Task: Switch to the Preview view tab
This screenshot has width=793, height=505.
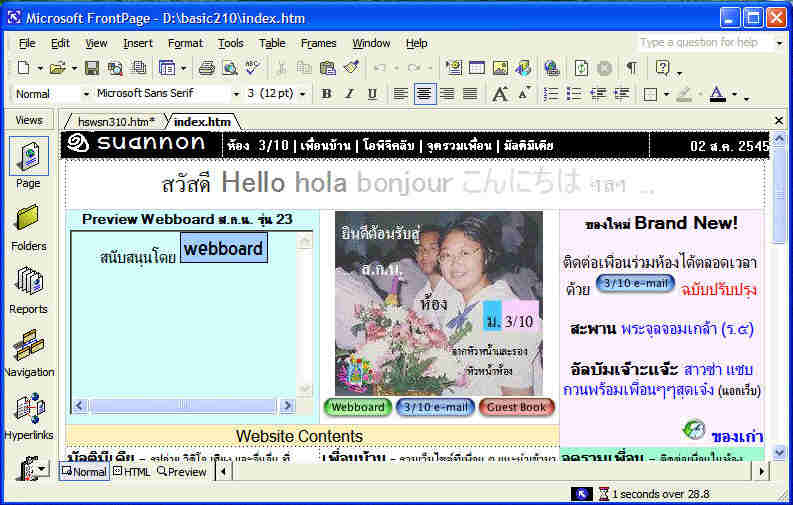Action: 182,472
